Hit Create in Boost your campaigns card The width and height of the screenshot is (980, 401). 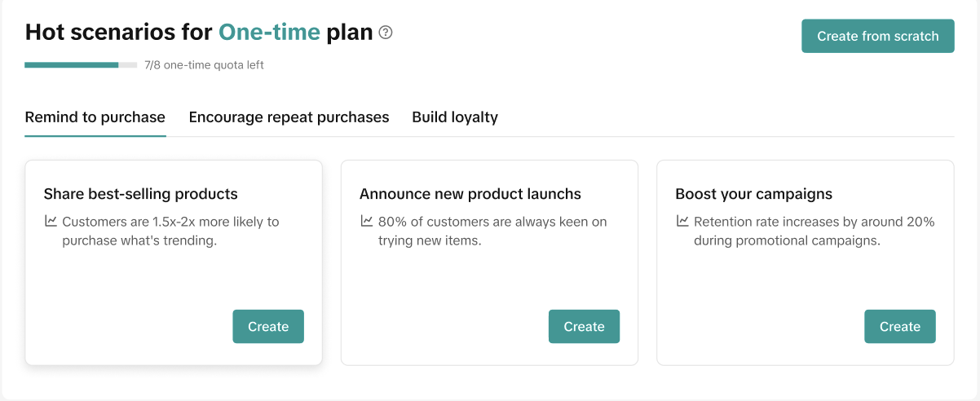pos(899,327)
